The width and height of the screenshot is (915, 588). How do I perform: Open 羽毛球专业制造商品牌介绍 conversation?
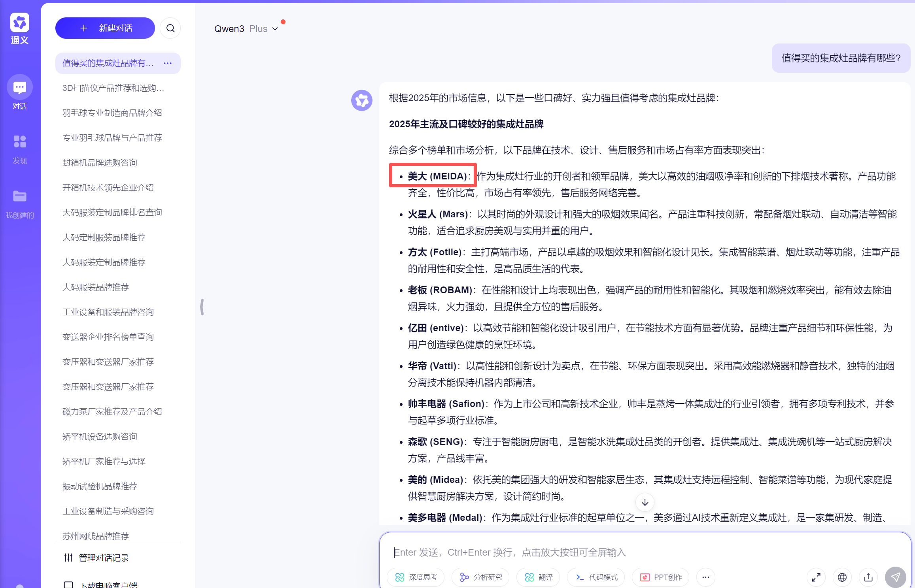point(112,113)
